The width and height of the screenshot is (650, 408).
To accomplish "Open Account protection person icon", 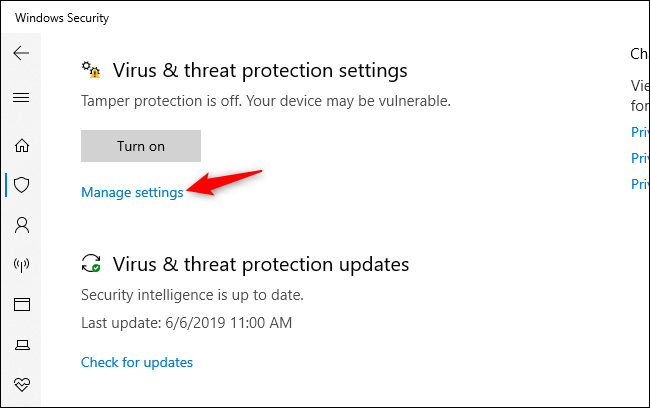I will [x=21, y=225].
